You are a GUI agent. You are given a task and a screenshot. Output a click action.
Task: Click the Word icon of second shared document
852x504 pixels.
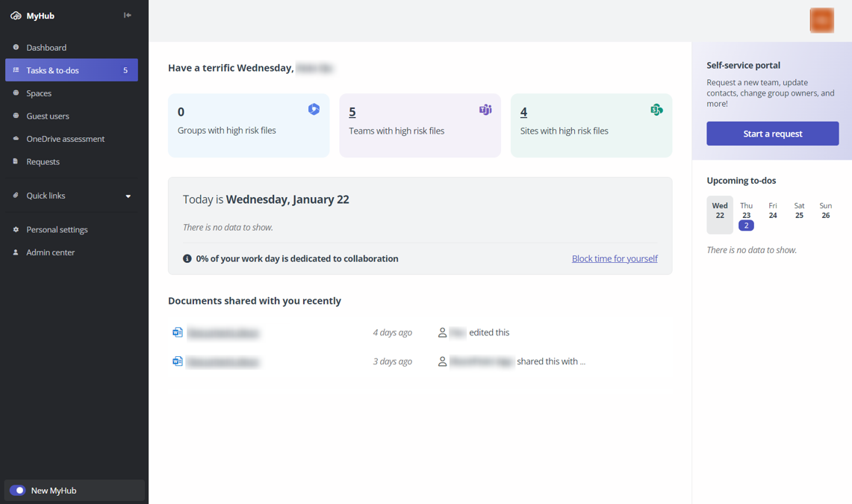(x=178, y=361)
